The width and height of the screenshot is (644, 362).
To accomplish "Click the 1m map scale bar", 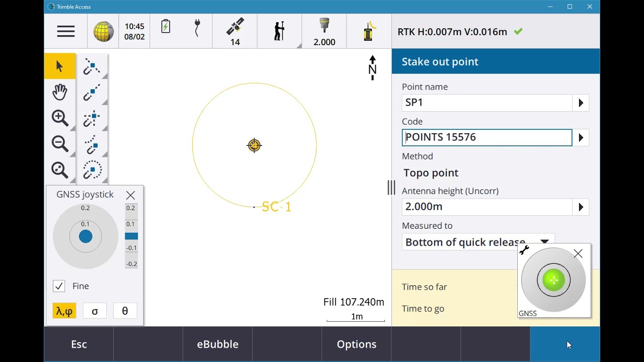I will tap(356, 317).
